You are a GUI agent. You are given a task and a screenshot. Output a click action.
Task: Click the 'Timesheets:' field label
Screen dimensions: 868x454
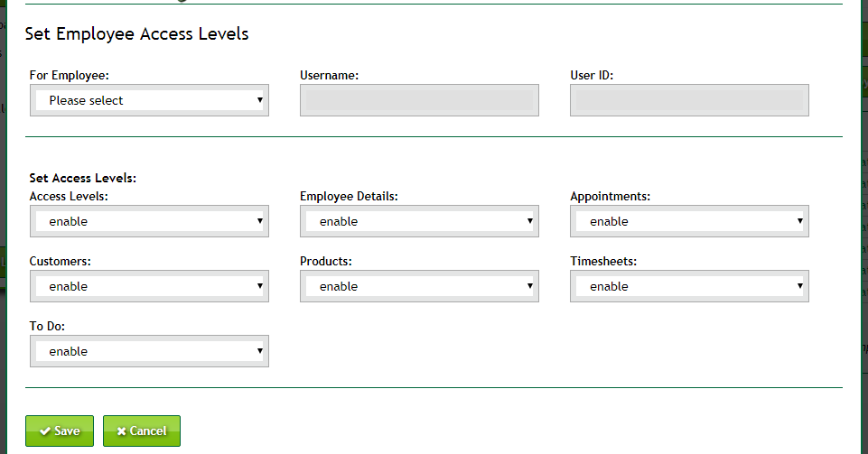pyautogui.click(x=603, y=262)
